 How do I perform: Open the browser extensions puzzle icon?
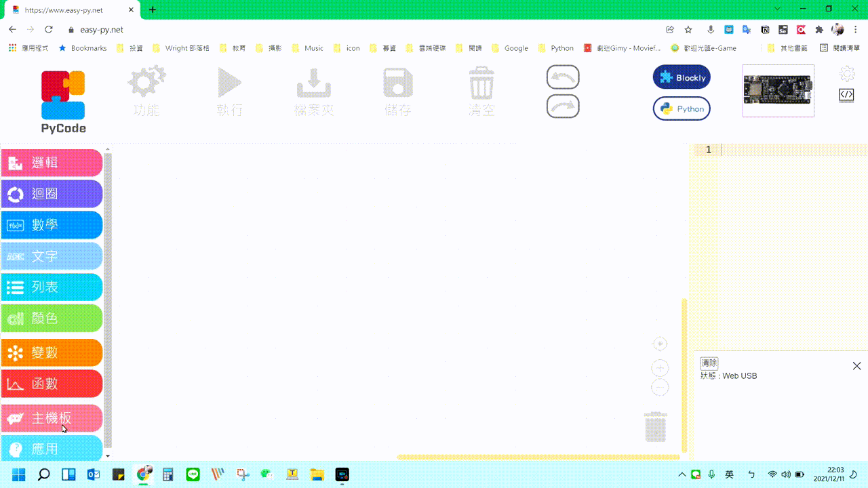pos(819,30)
